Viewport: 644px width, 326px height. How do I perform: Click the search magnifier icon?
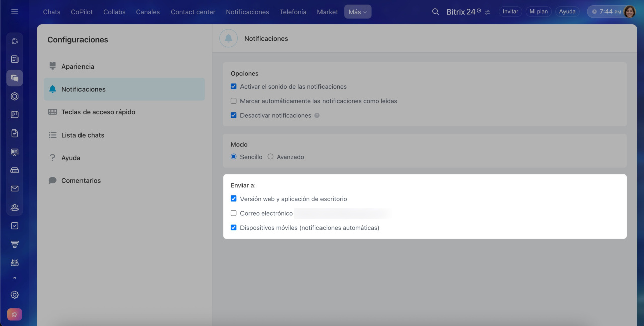tap(436, 11)
